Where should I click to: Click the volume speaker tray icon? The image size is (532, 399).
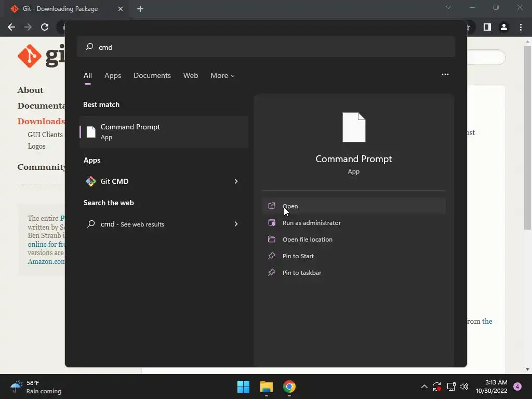[x=464, y=387]
